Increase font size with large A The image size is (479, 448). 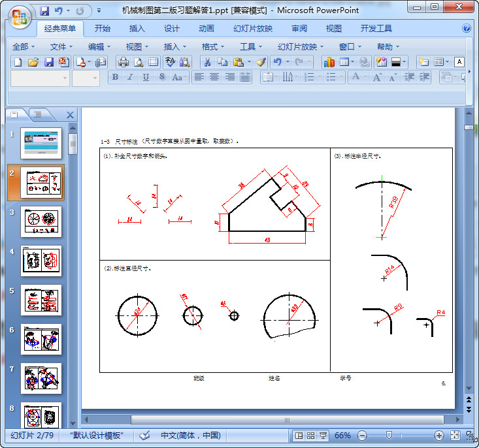click(x=377, y=77)
